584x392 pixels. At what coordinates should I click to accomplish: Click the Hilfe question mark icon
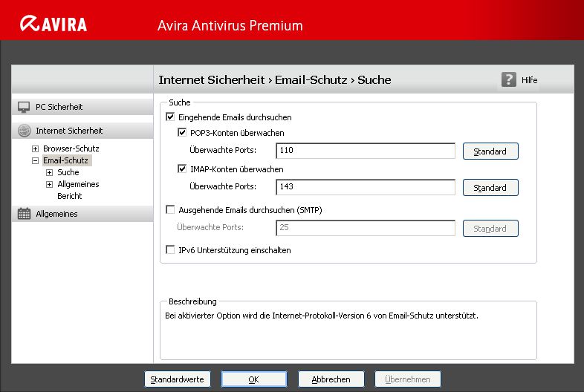pyautogui.click(x=508, y=79)
